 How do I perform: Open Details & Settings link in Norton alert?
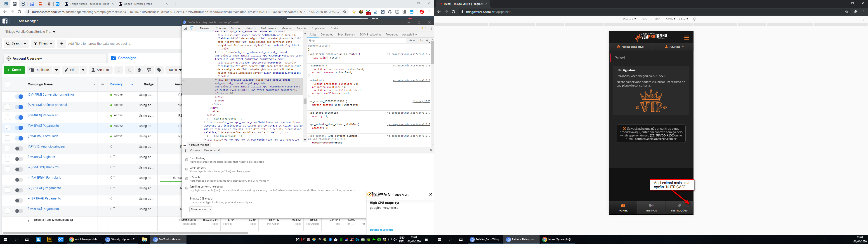(x=381, y=230)
